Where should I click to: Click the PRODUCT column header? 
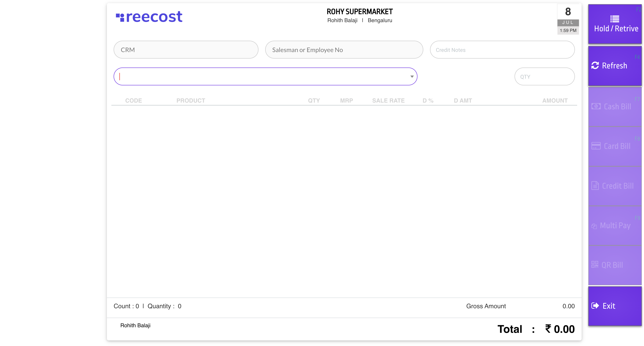[191, 100]
